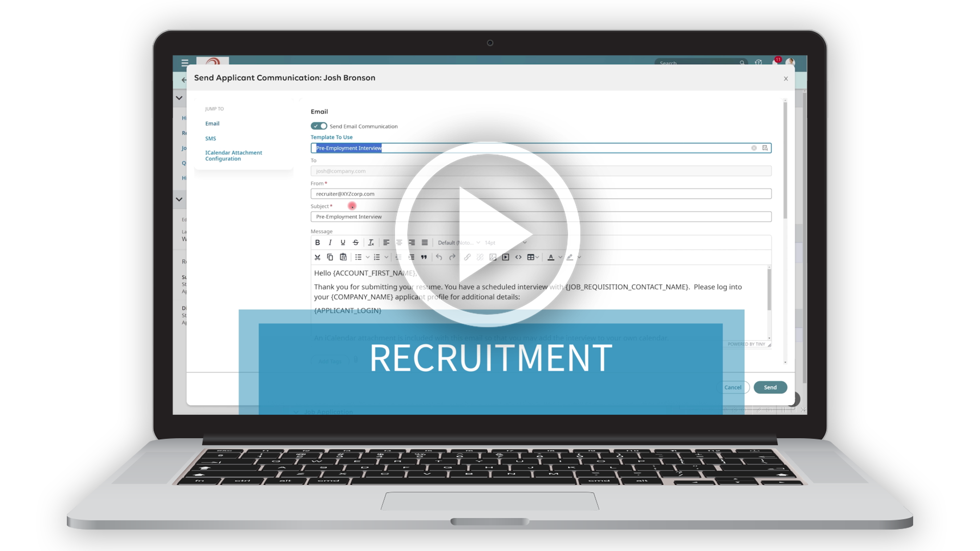Click the Subject input field
This screenshot has height=551, width=980.
(x=540, y=216)
